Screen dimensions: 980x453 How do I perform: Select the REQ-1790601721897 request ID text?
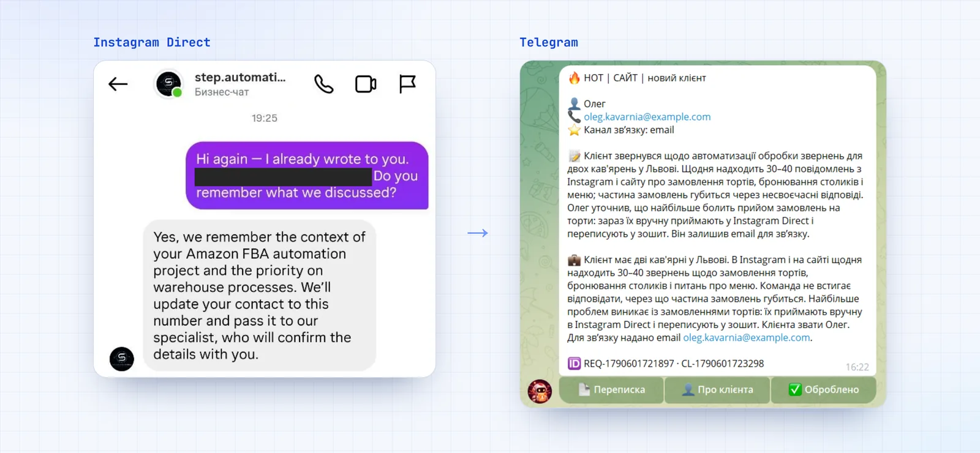pos(629,364)
